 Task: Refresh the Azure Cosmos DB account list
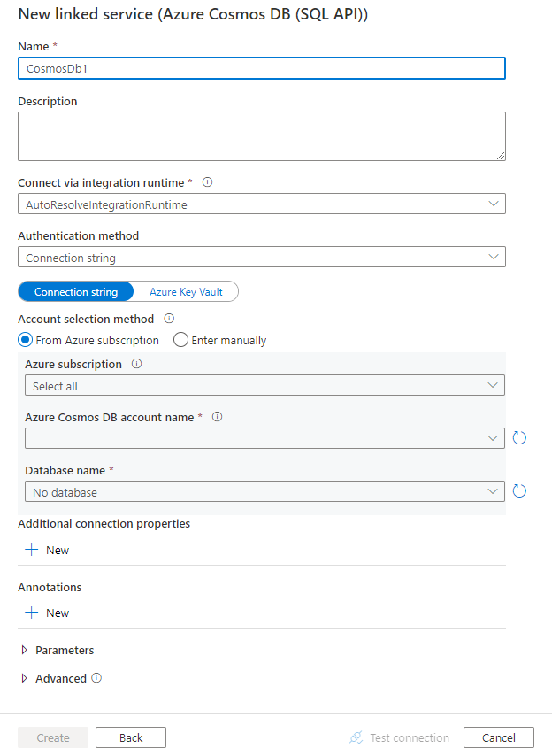pyautogui.click(x=520, y=438)
